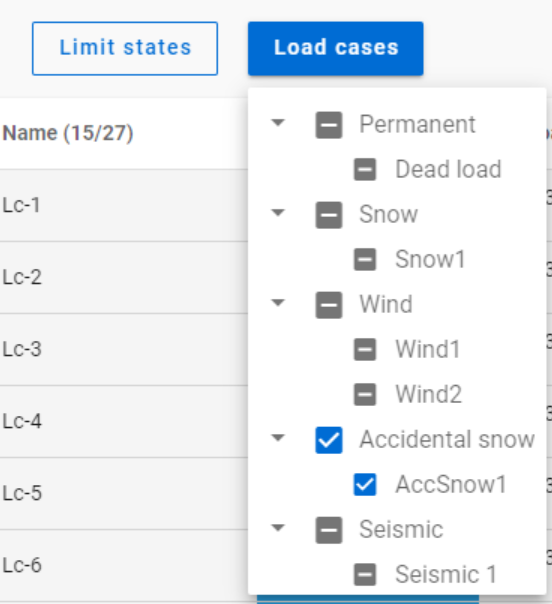The height and width of the screenshot is (604, 552).
Task: Sort by the Name column header
Action: pos(68,133)
